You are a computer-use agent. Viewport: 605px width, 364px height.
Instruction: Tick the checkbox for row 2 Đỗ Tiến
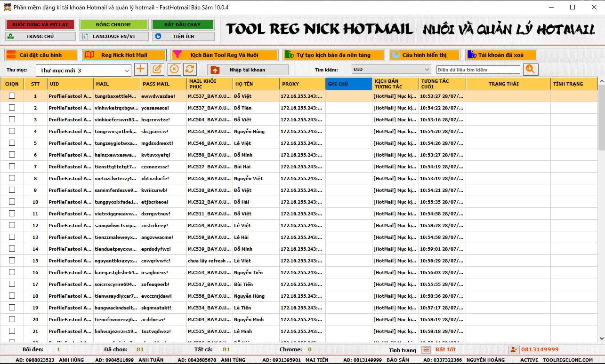[12, 107]
